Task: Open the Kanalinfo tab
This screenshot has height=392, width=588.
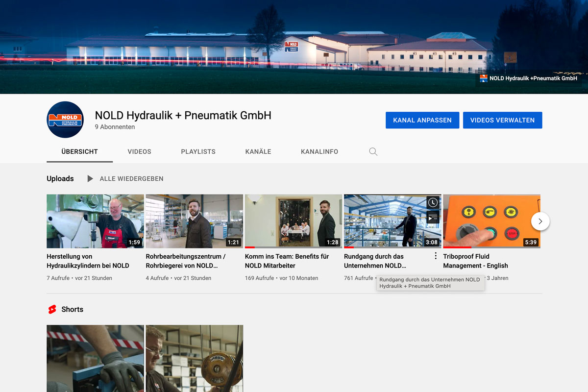Action: pos(319,151)
